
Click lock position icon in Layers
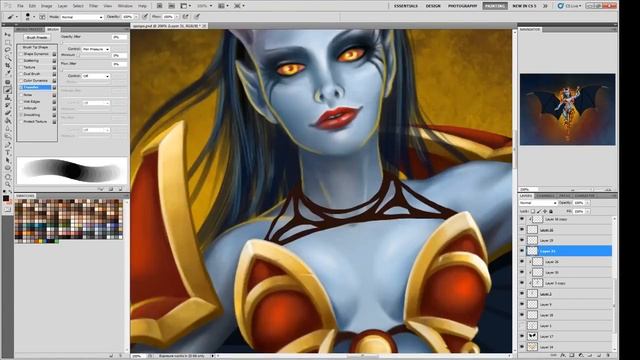point(545,211)
